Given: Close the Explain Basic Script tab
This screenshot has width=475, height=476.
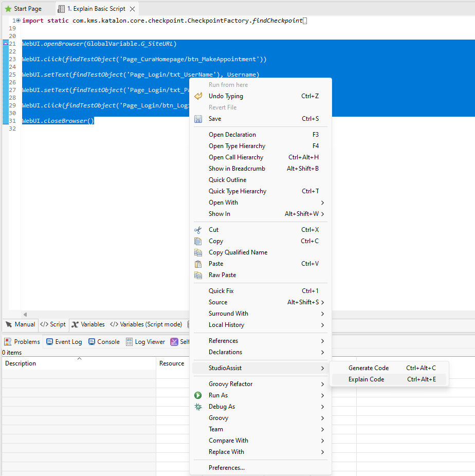Looking at the screenshot, I should tap(132, 9).
